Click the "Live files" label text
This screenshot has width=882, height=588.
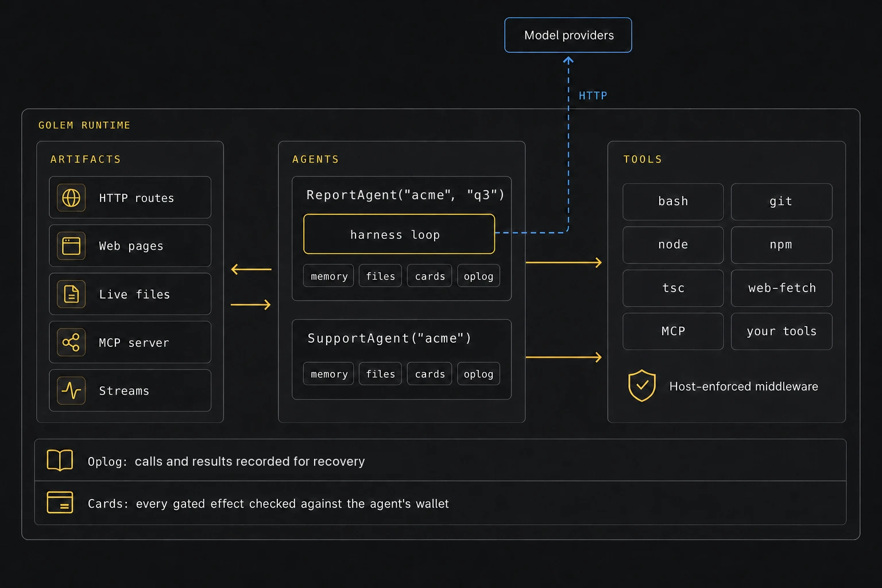[134, 295]
